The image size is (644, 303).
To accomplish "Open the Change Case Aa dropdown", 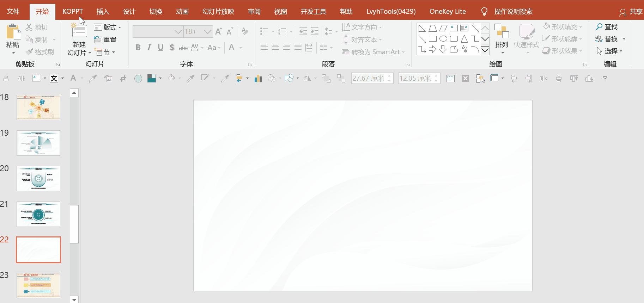I will (214, 48).
